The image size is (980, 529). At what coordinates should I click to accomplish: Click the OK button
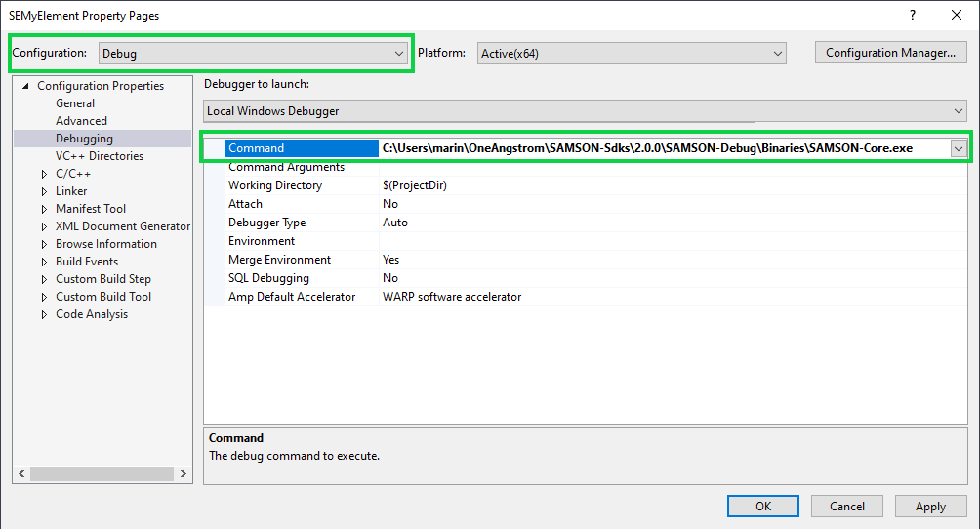(x=763, y=506)
